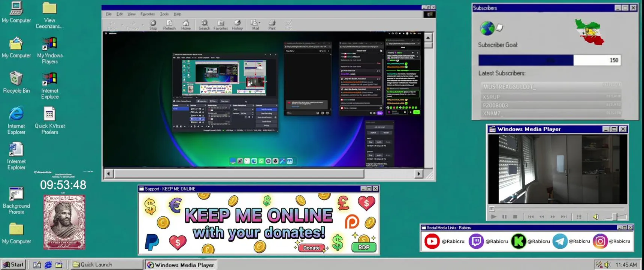644x270 pixels.
Task: Click Windows Media Player taskbar button
Action: pyautogui.click(x=181, y=265)
